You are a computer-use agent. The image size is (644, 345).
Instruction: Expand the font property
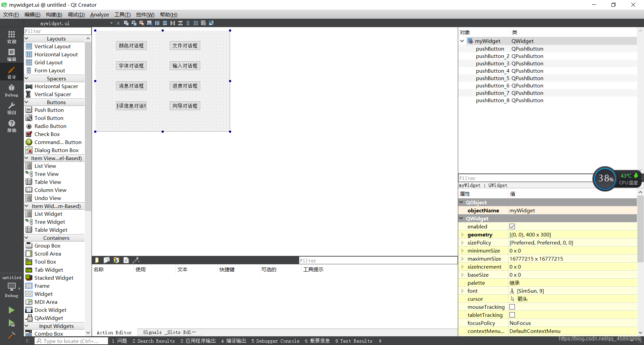click(462, 291)
